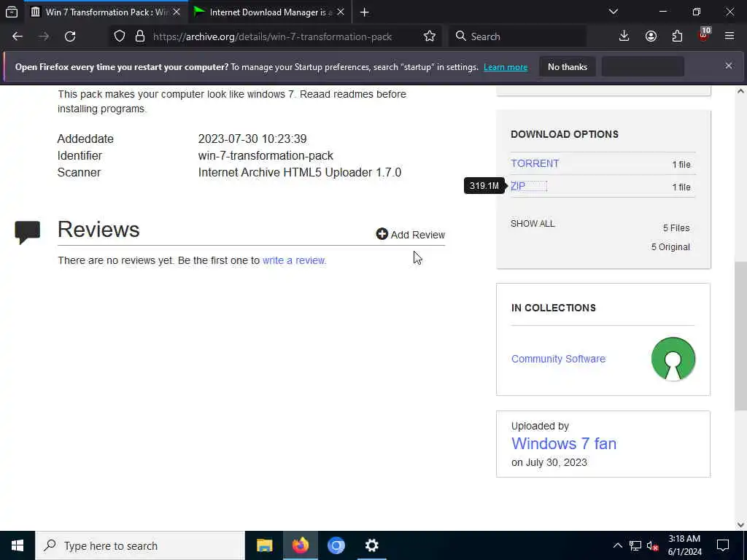Open the Learn more startup link
Screen dimensions: 747x560
pos(506,67)
